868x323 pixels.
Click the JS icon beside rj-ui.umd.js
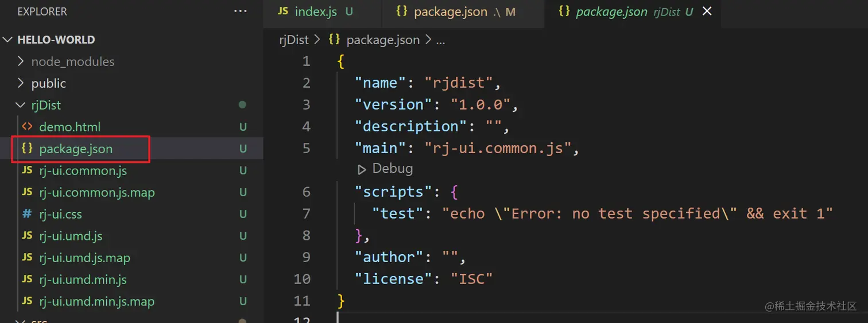click(x=27, y=235)
